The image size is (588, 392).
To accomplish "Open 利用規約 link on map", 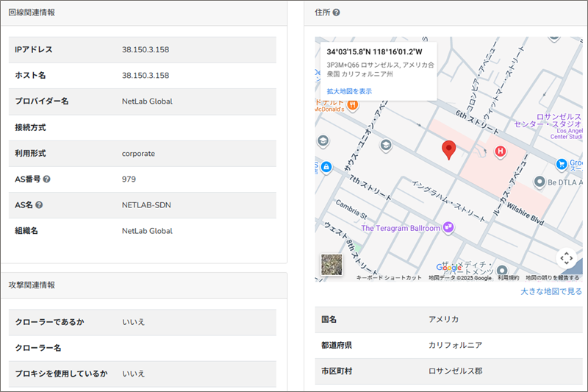I will pyautogui.click(x=508, y=278).
